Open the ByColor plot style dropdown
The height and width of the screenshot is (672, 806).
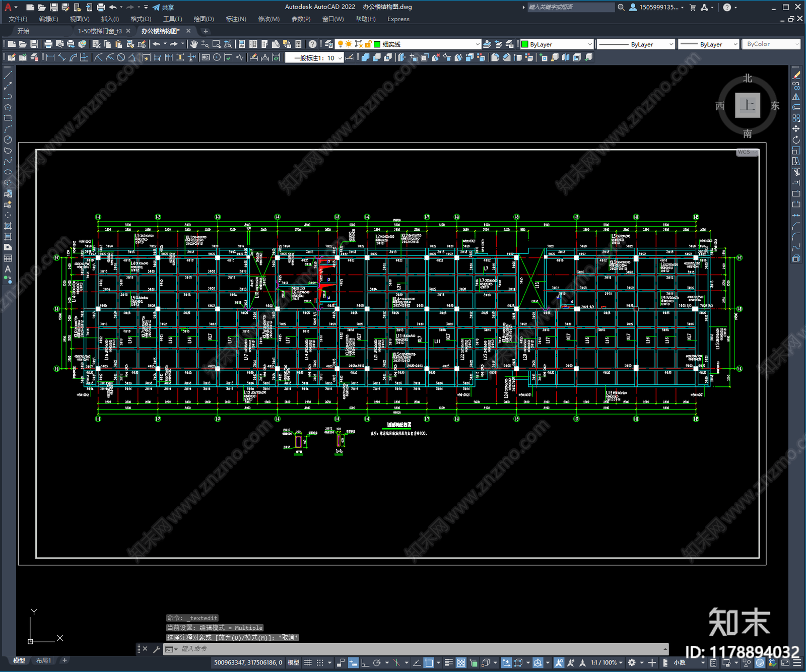[771, 44]
